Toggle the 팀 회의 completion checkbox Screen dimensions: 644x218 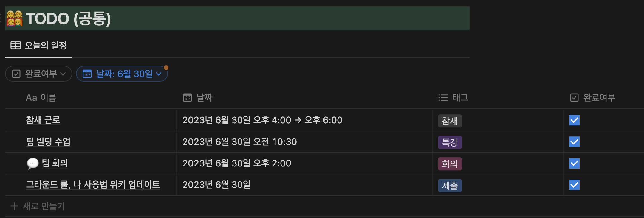[574, 163]
